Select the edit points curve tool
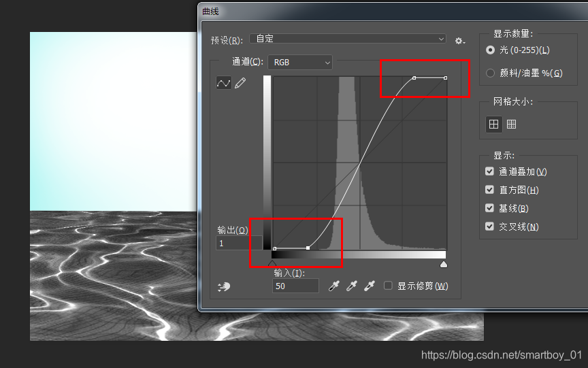The height and width of the screenshot is (368, 588). (x=224, y=83)
